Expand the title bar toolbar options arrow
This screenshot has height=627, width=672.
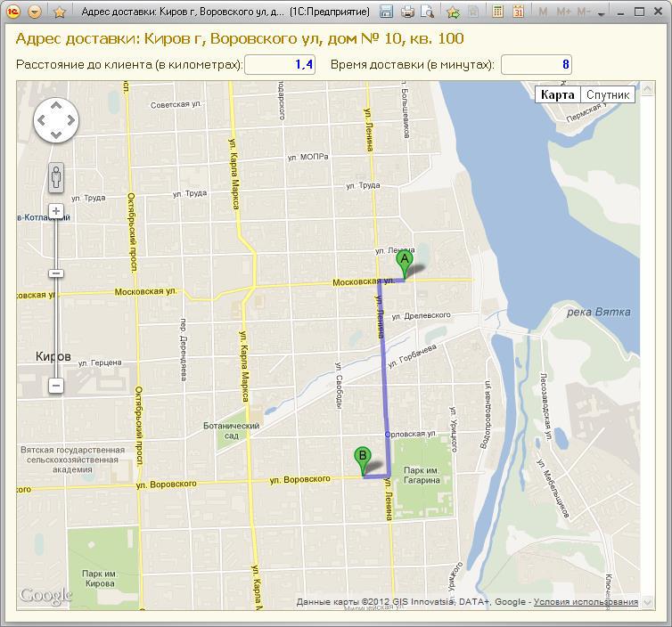coord(601,13)
